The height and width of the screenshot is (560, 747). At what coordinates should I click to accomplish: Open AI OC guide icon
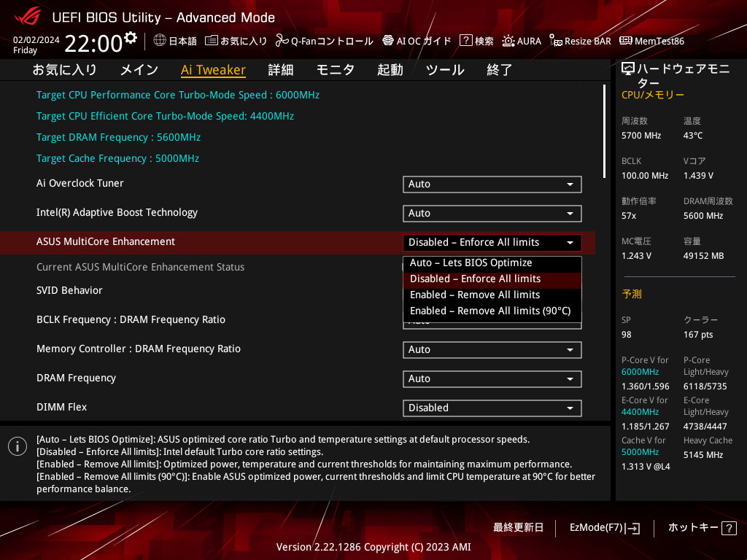tap(388, 41)
